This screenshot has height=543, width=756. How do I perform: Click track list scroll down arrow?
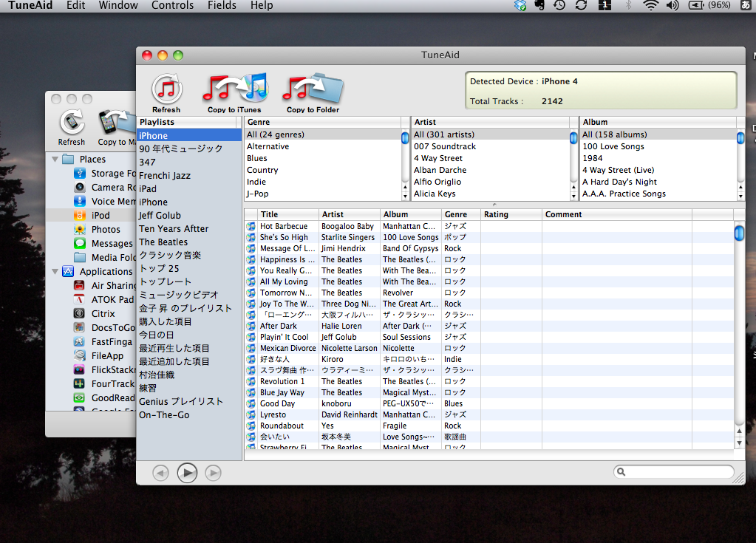click(739, 443)
